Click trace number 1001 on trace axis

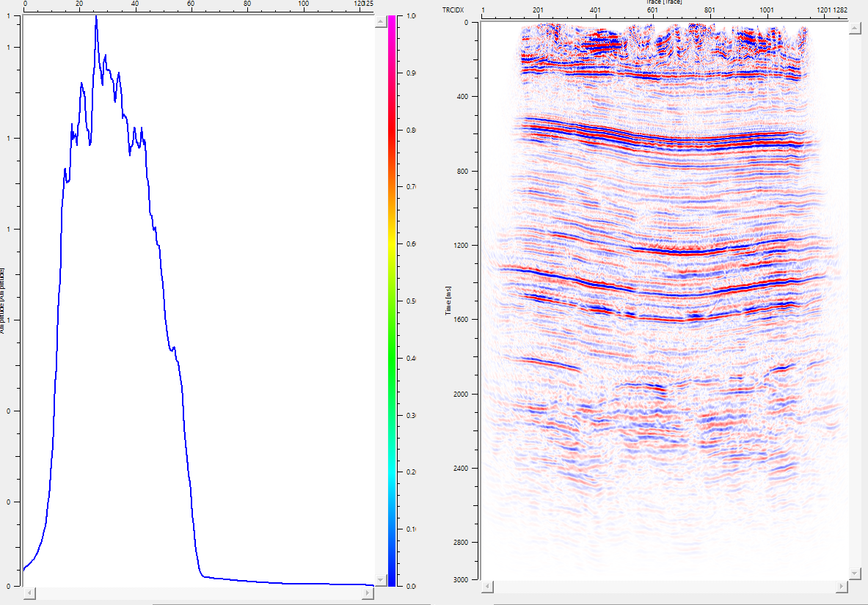pyautogui.click(x=767, y=10)
